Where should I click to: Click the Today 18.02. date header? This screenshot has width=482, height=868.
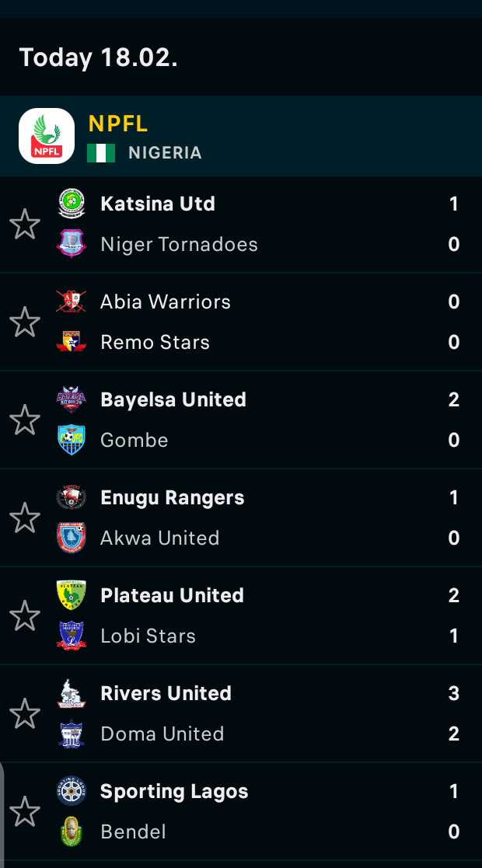click(99, 58)
